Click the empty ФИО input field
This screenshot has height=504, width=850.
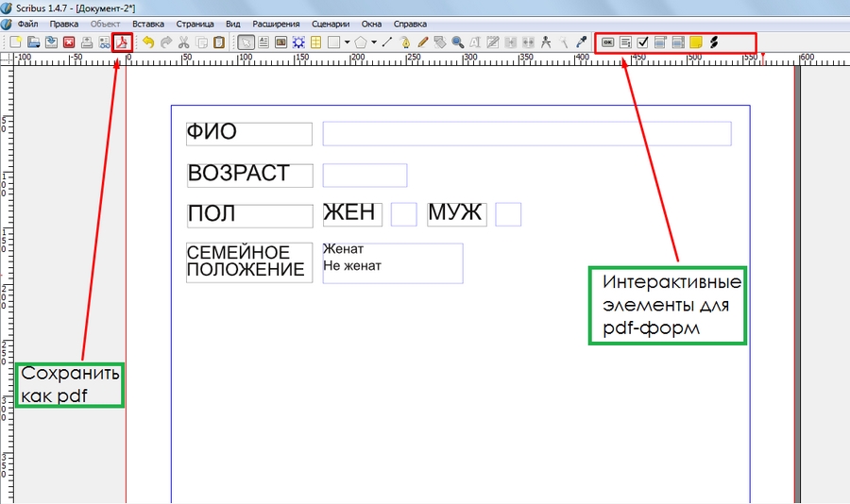coord(527,134)
